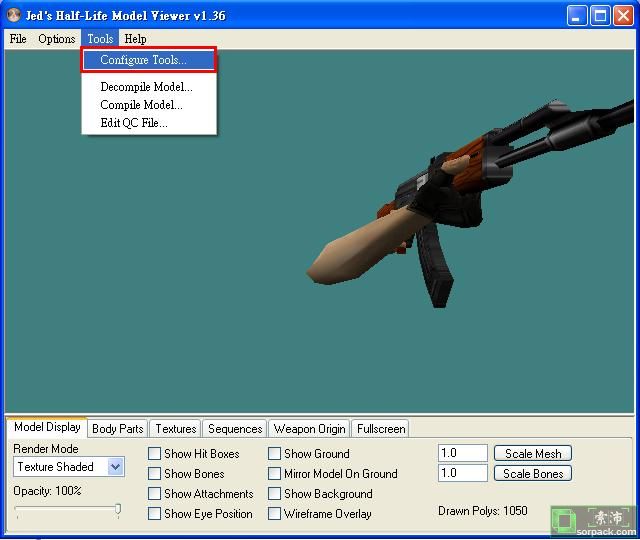This screenshot has height=540, width=640.
Task: Switch to the Body Parts tab
Action: coord(118,429)
